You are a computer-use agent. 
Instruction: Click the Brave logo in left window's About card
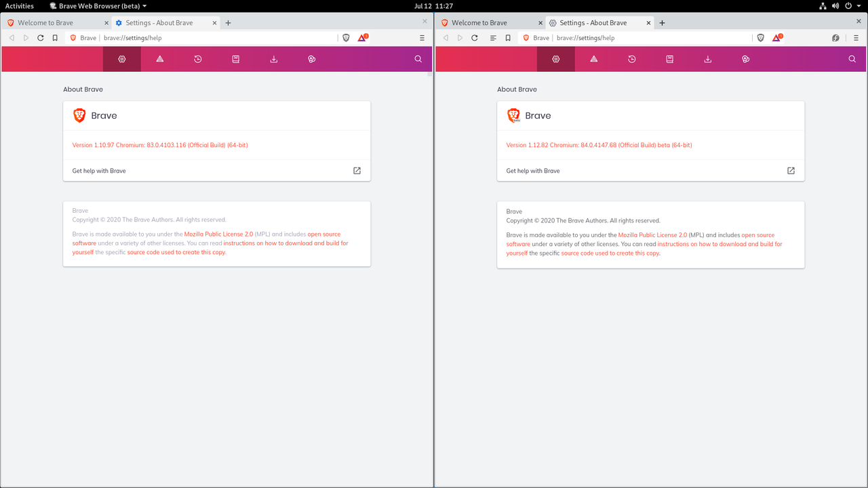[x=79, y=115]
